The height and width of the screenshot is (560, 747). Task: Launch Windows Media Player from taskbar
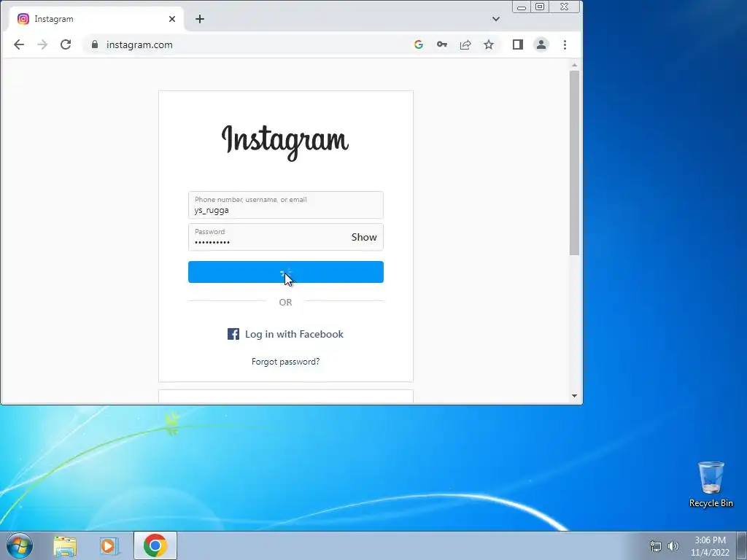pos(109,546)
